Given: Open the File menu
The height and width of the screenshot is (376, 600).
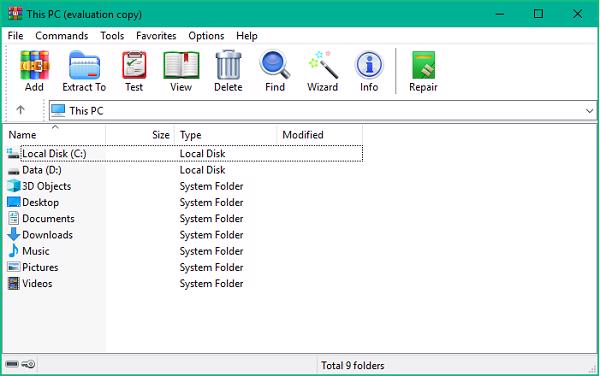Looking at the screenshot, I should click(x=15, y=36).
